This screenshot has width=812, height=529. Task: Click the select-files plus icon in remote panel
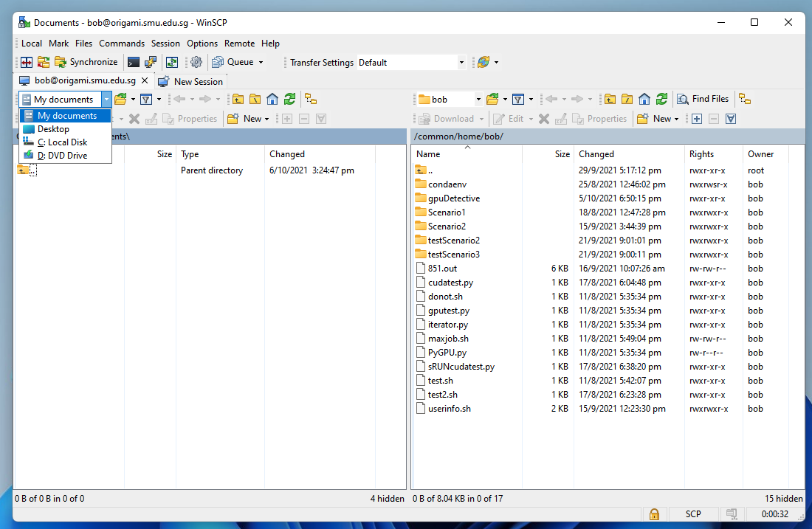coord(697,118)
